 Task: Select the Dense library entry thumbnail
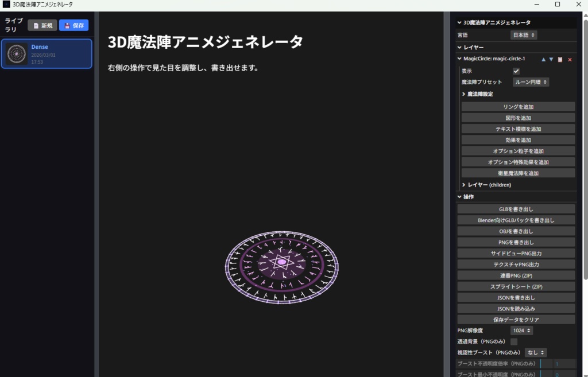pyautogui.click(x=17, y=54)
